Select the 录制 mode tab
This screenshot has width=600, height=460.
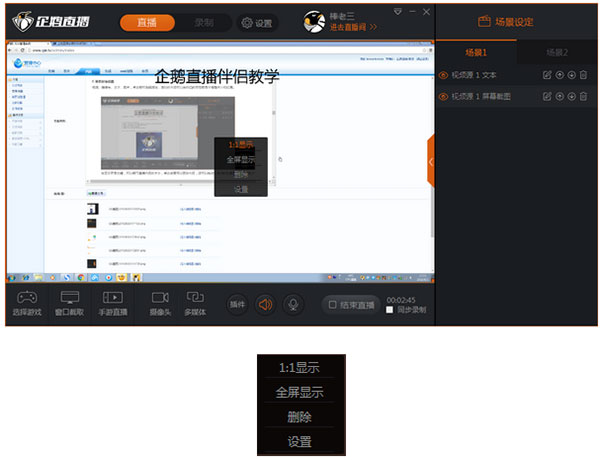(204, 23)
